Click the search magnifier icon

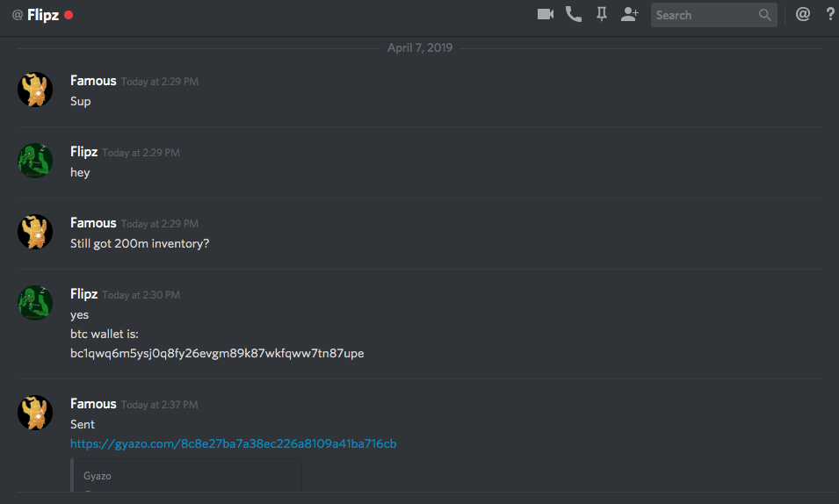pyautogui.click(x=765, y=15)
